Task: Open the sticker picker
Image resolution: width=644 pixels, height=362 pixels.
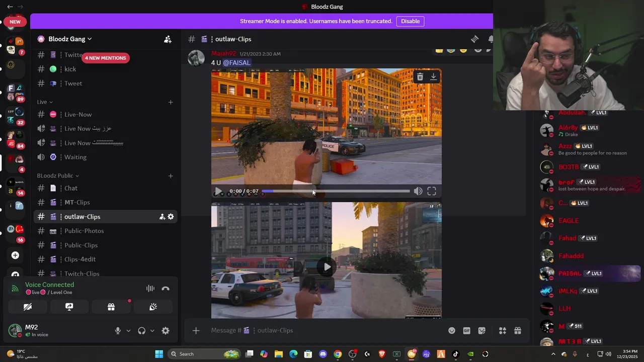Action: point(482,331)
